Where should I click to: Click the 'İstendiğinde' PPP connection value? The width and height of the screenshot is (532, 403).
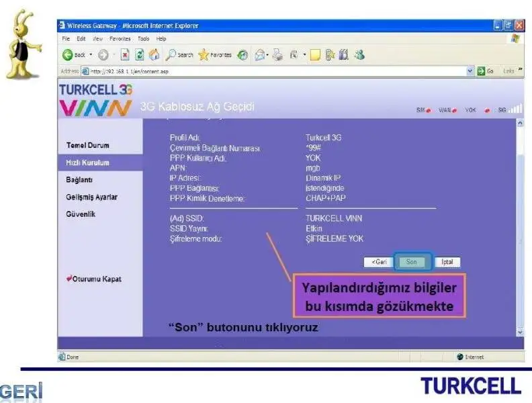[x=324, y=188]
